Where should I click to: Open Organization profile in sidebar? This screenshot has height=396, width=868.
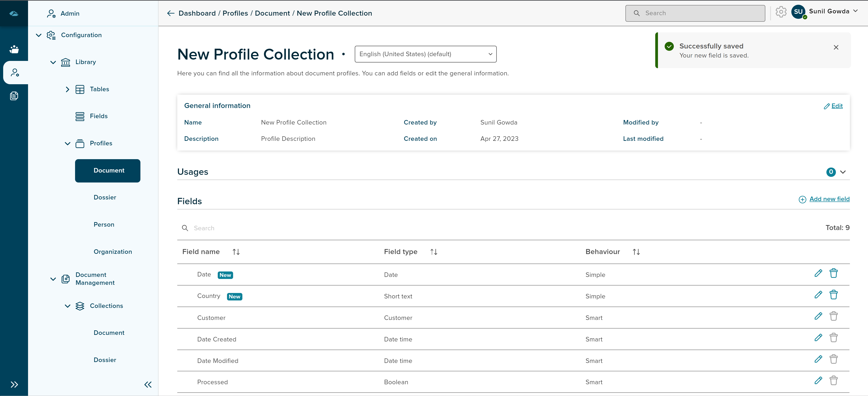pos(113,252)
